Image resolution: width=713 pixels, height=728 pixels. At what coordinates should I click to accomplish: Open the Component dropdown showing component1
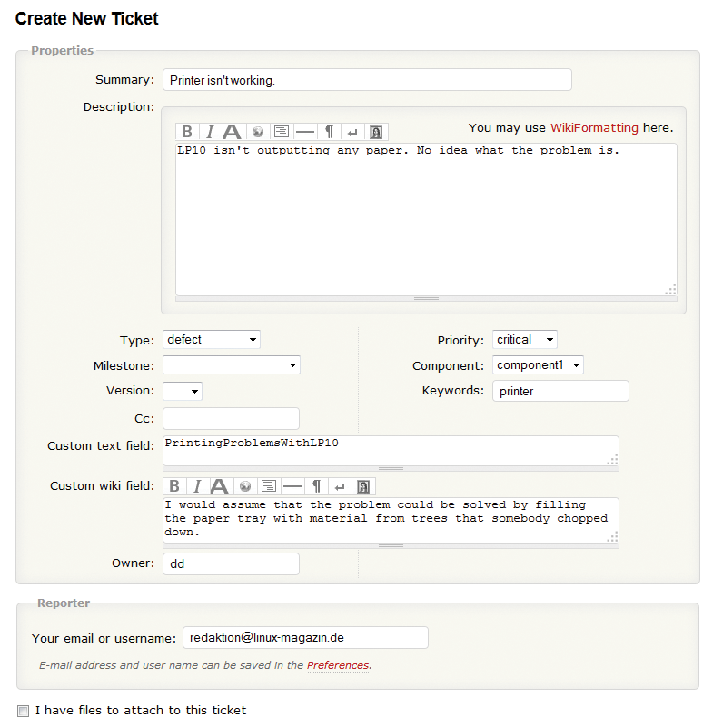pyautogui.click(x=538, y=365)
